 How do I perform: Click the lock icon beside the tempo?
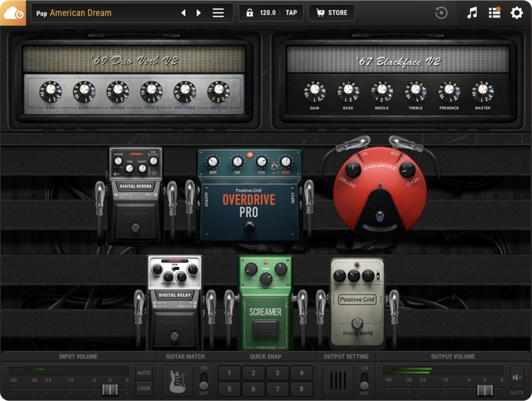click(249, 13)
